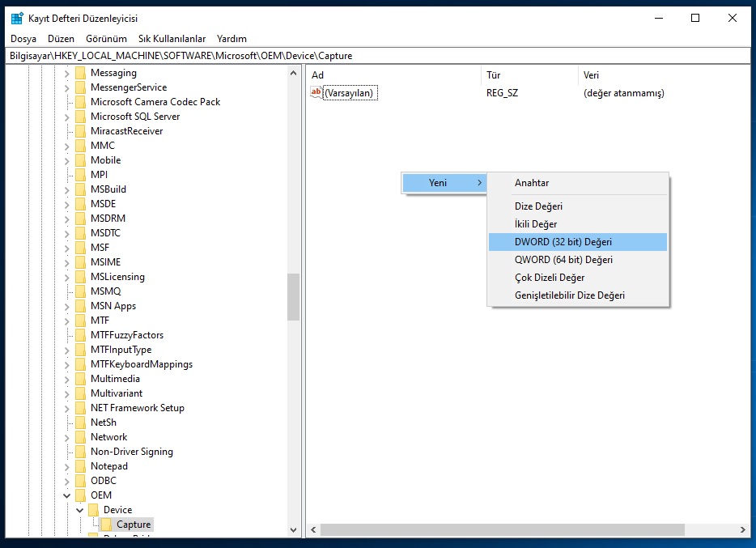Collapse the OEM key node
Viewport: 756px width, 548px height.
click(x=66, y=495)
